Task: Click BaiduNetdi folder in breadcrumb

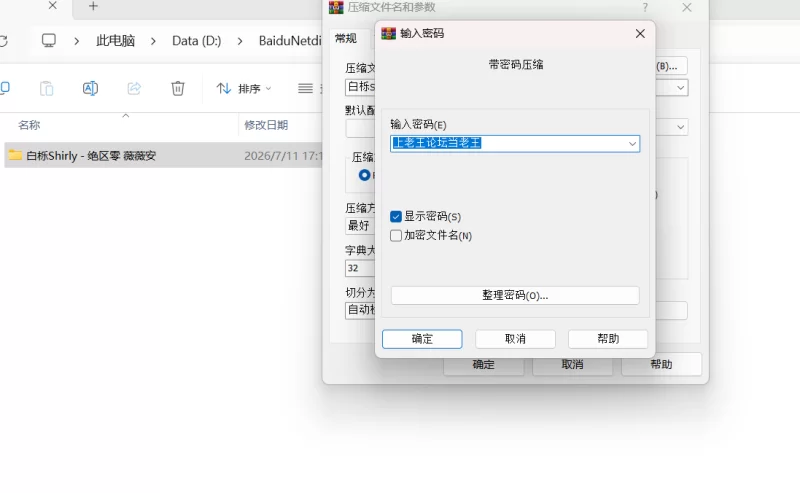Action: [x=290, y=41]
